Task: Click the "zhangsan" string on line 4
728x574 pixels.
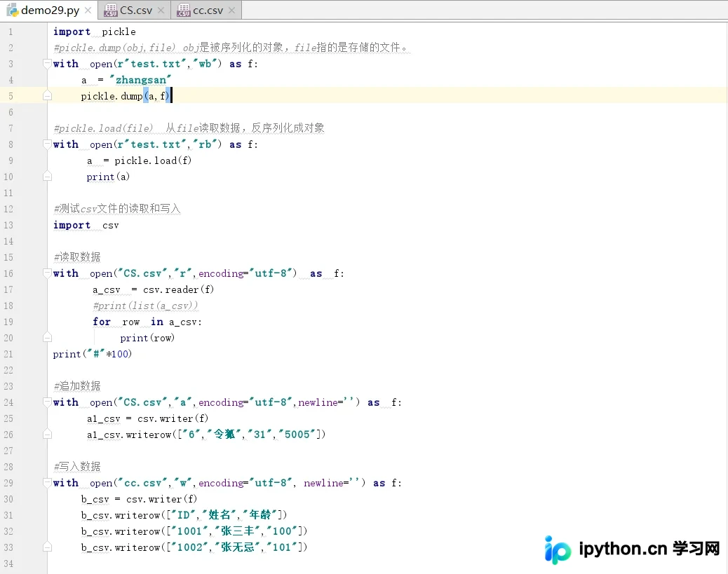Action: pos(140,80)
